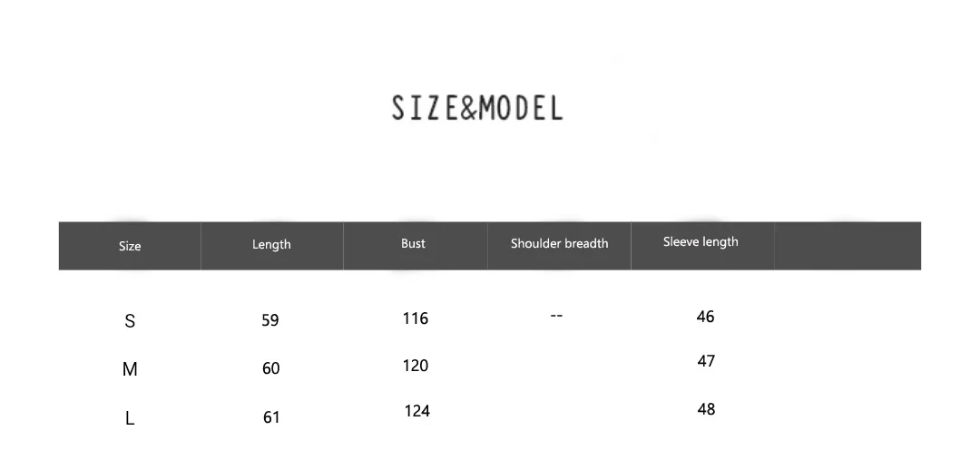Select the size M row label
The height and width of the screenshot is (460, 980).
[x=130, y=369]
